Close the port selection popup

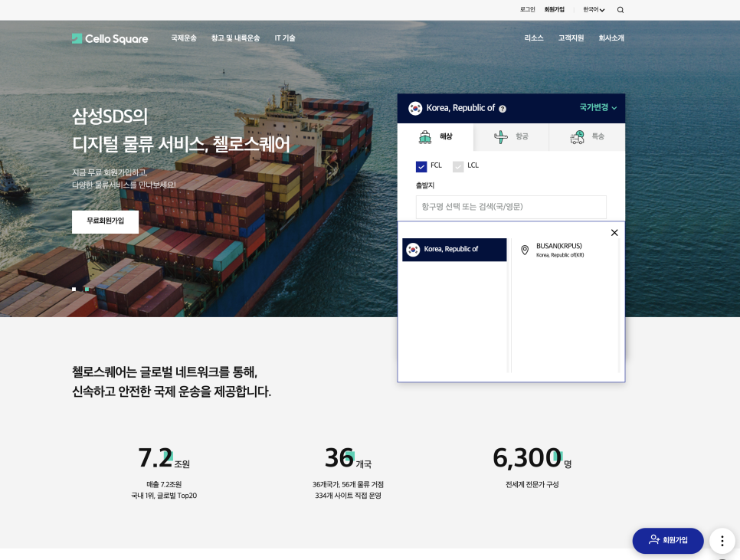[x=614, y=233]
